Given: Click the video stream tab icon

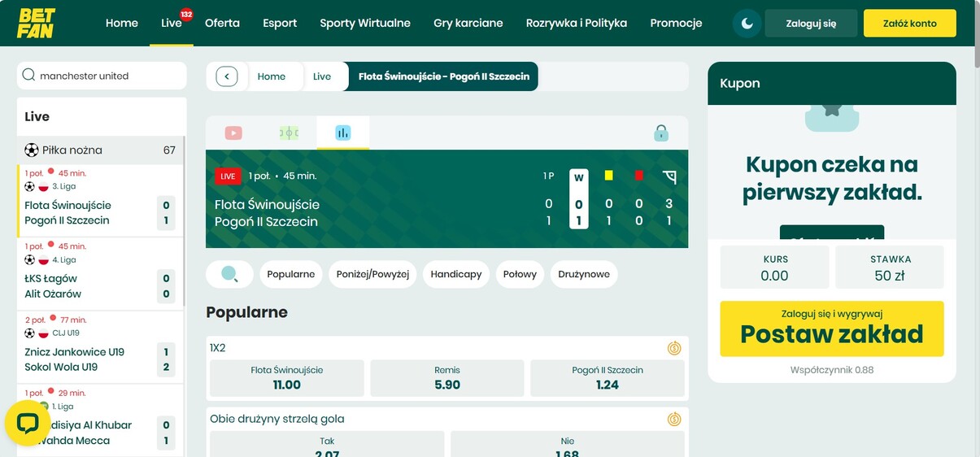Looking at the screenshot, I should 233,133.
